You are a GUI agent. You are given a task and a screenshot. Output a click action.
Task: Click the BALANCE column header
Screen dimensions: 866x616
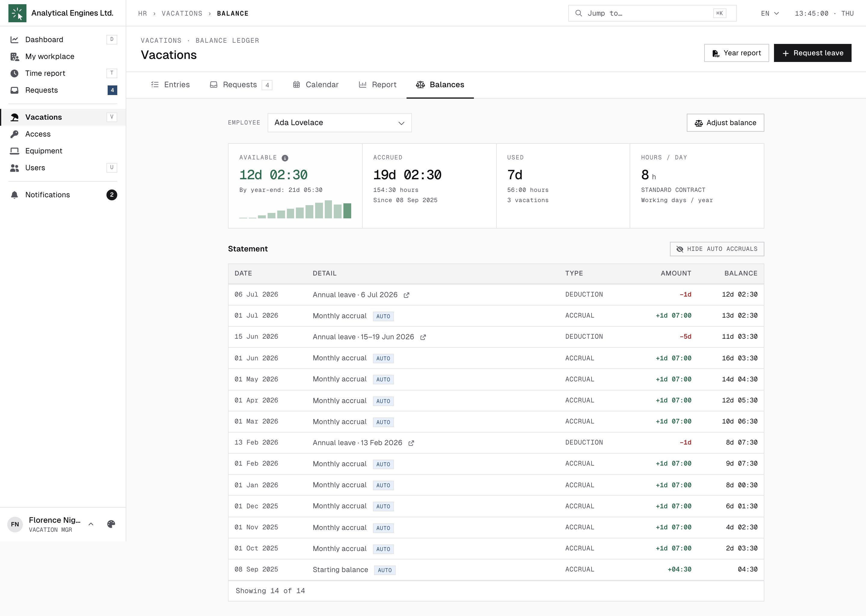point(741,273)
